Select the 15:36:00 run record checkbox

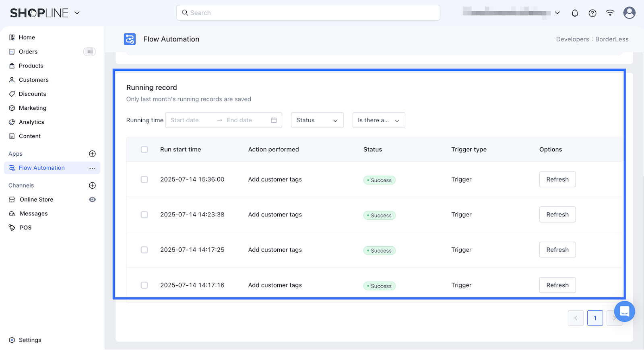(144, 179)
